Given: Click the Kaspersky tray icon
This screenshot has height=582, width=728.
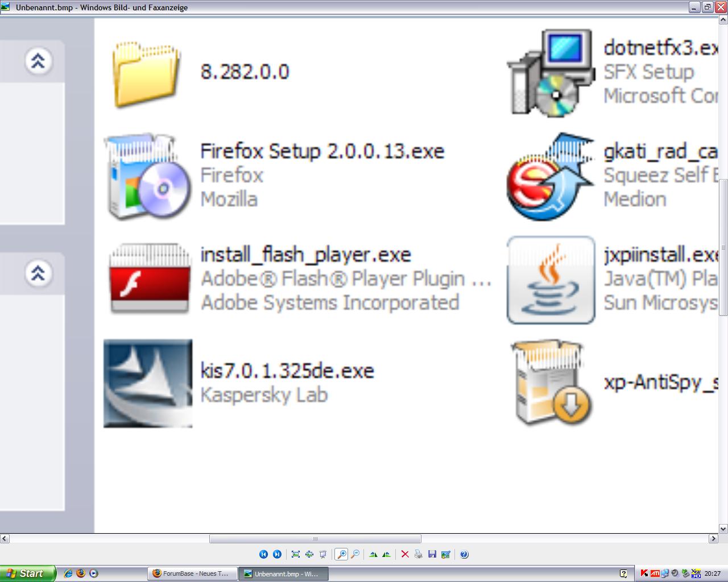Looking at the screenshot, I should click(x=644, y=573).
